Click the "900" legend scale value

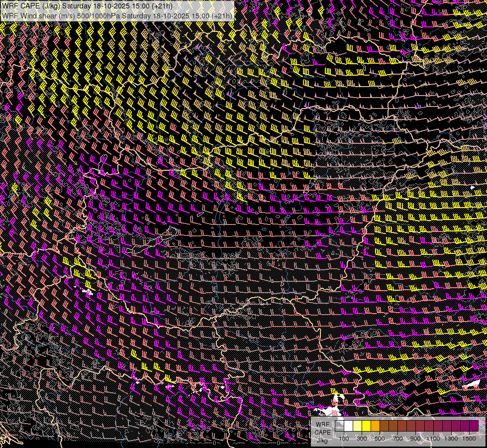click(x=415, y=439)
